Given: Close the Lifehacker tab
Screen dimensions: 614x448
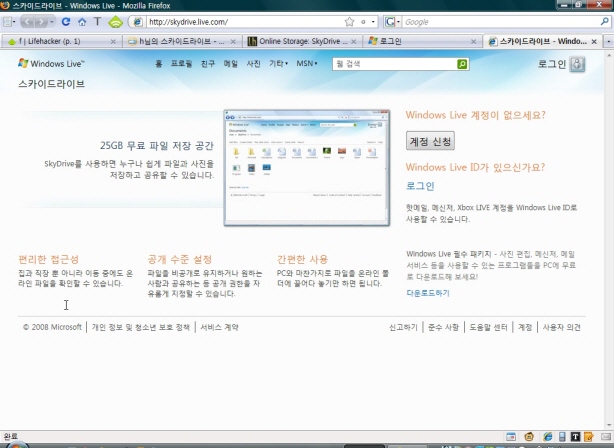Looking at the screenshot, I should point(113,42).
